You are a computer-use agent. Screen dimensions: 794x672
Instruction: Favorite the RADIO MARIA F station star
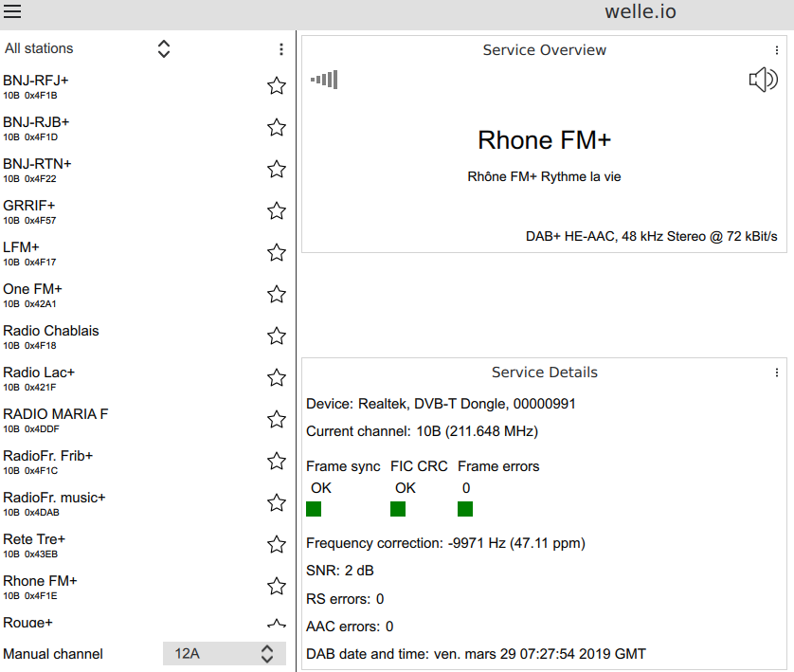(x=277, y=419)
